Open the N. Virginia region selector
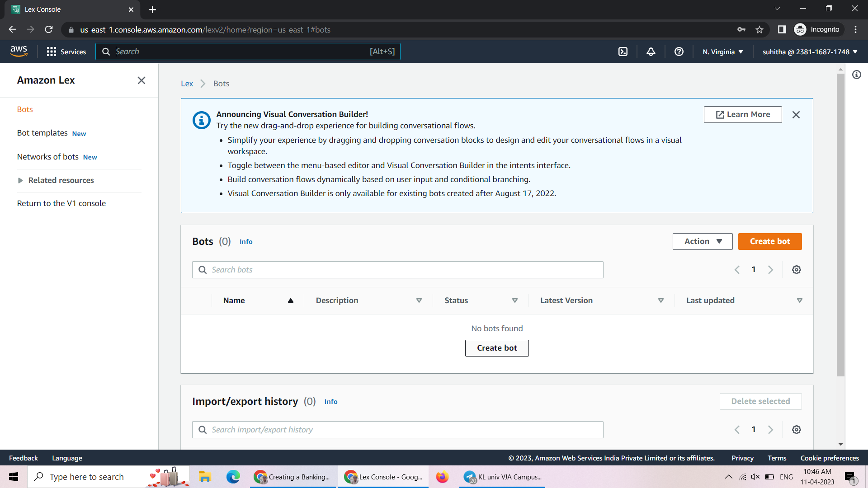868x488 pixels. pyautogui.click(x=722, y=52)
